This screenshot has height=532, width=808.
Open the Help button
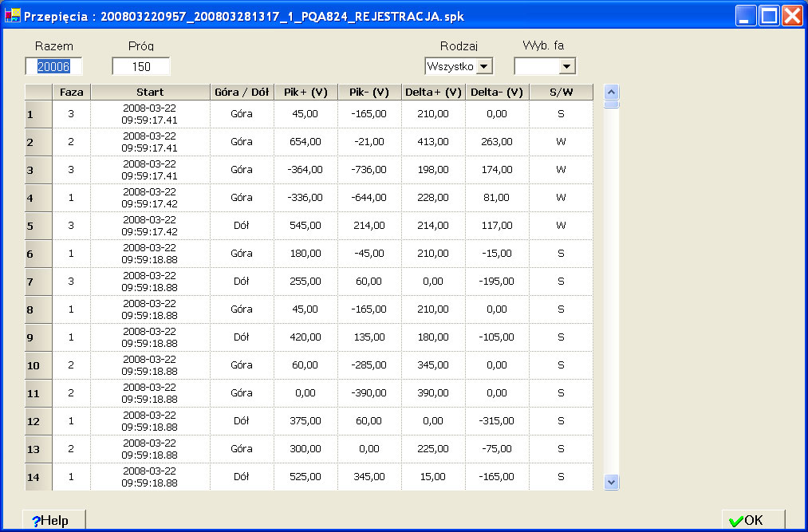[x=53, y=520]
